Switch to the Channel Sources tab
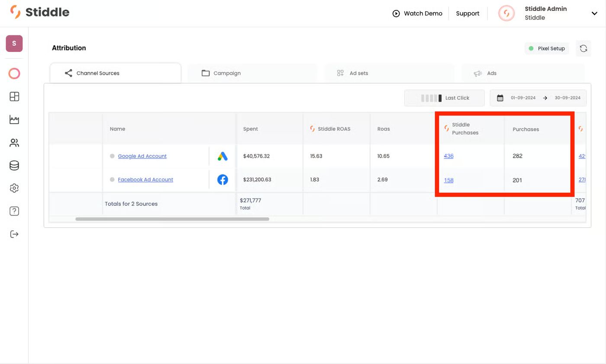Image resolution: width=606 pixels, height=364 pixels. [116, 73]
